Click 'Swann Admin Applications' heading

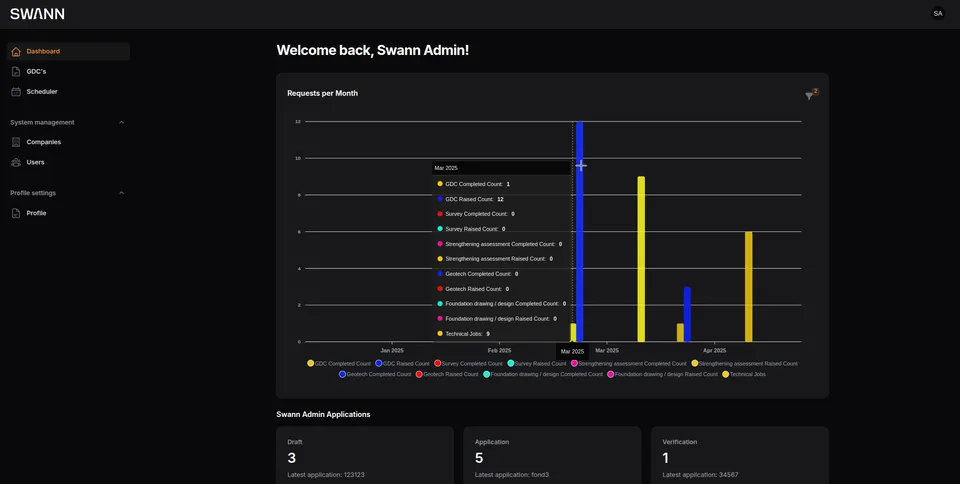[323, 414]
